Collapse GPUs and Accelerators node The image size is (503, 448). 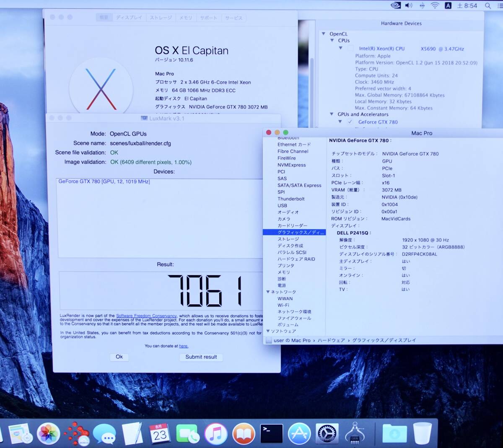(332, 114)
